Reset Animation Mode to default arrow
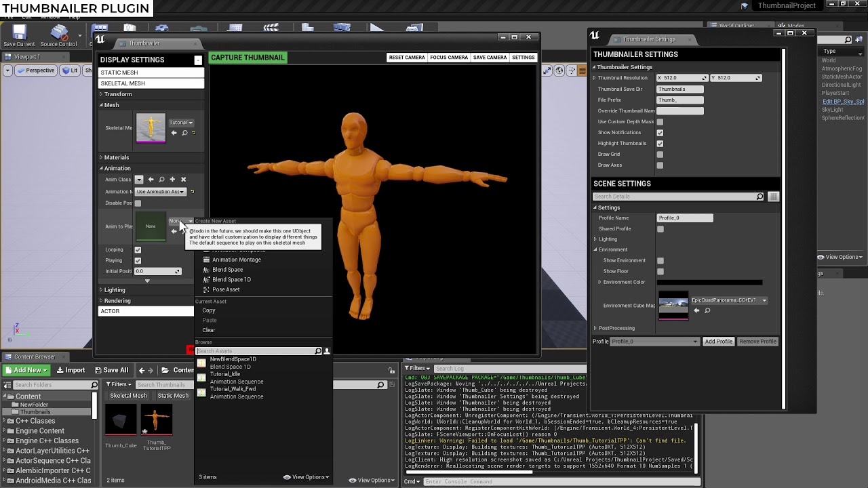 [x=192, y=192]
